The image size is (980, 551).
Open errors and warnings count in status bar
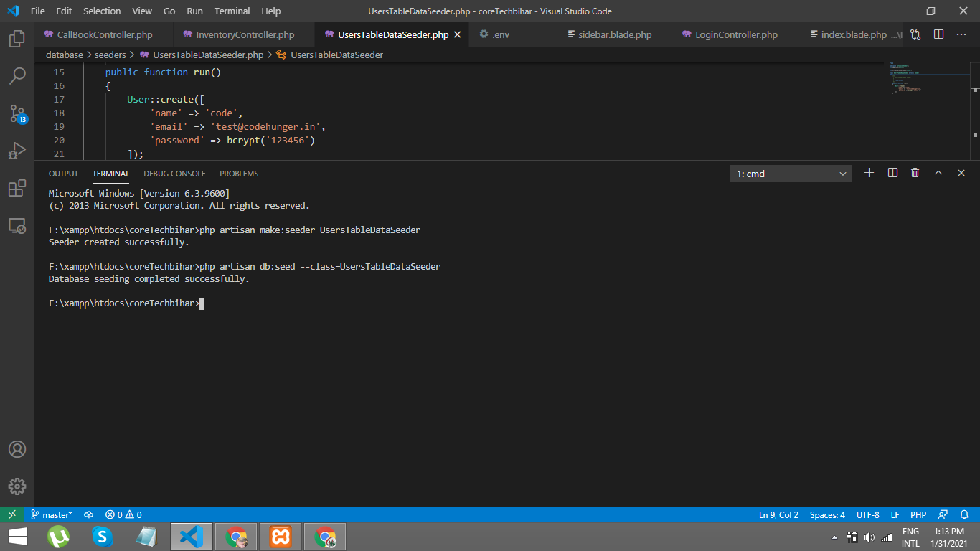tap(123, 514)
